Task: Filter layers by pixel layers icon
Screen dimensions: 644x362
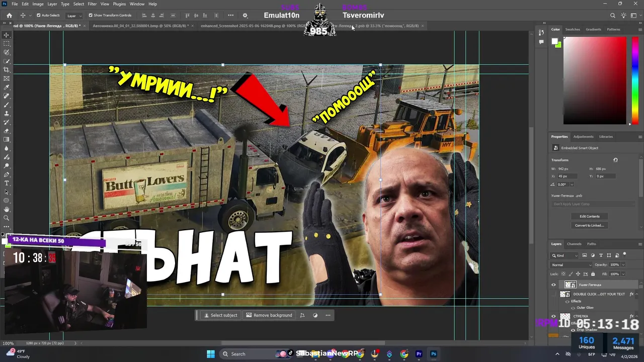Action: 584,255
